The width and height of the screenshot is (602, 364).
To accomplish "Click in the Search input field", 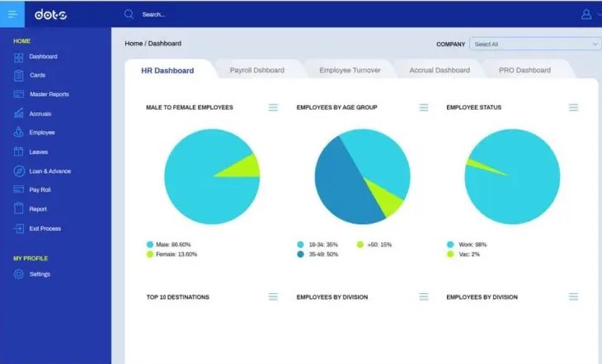I will pyautogui.click(x=153, y=15).
